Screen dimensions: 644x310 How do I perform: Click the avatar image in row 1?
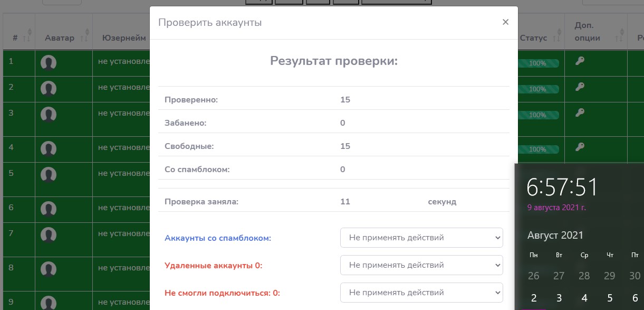(x=49, y=63)
